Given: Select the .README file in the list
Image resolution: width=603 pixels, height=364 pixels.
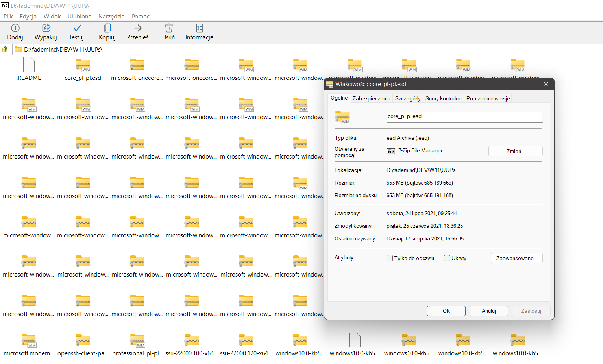Looking at the screenshot, I should click(x=28, y=69).
